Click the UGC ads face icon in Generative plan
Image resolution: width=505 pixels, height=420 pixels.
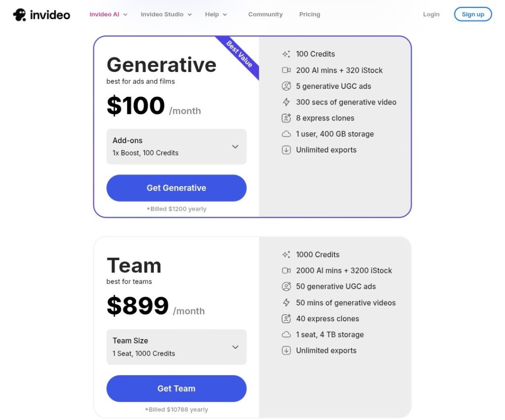tap(286, 86)
